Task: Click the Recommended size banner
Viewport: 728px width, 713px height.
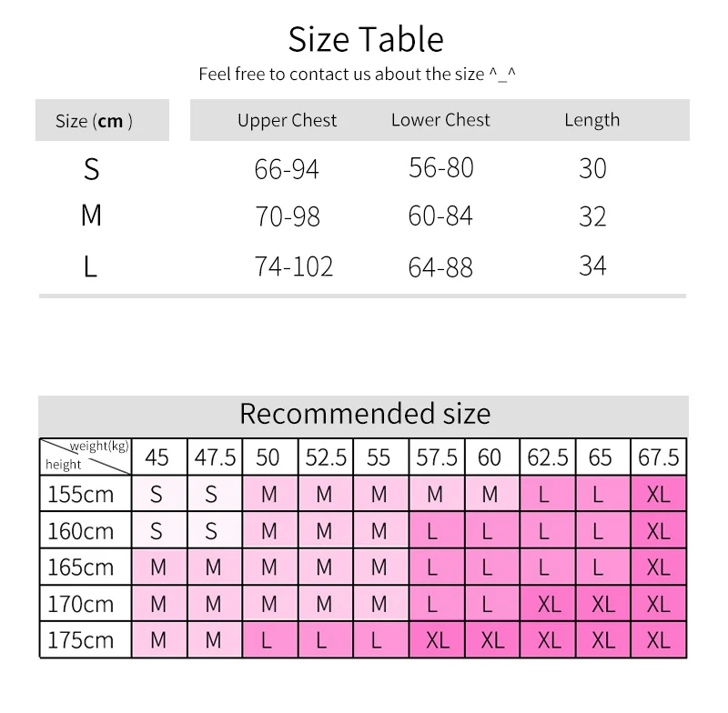Action: pyautogui.click(x=363, y=416)
